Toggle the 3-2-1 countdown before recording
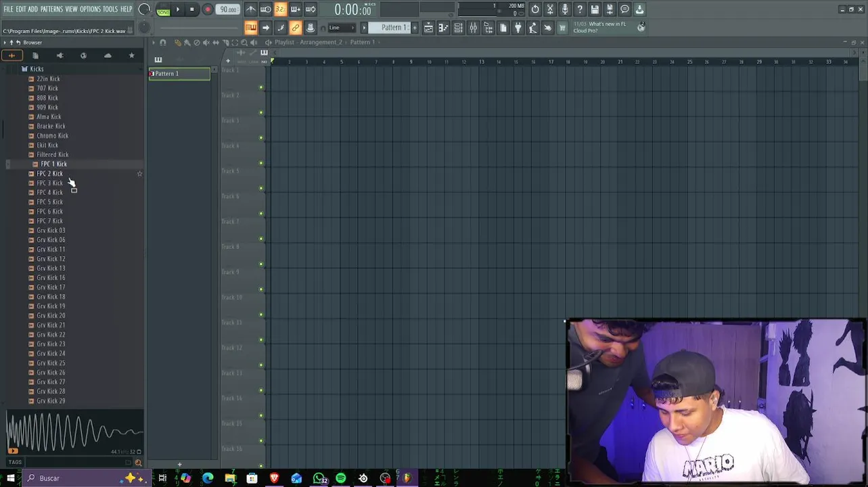This screenshot has width=868, height=487. point(280,9)
